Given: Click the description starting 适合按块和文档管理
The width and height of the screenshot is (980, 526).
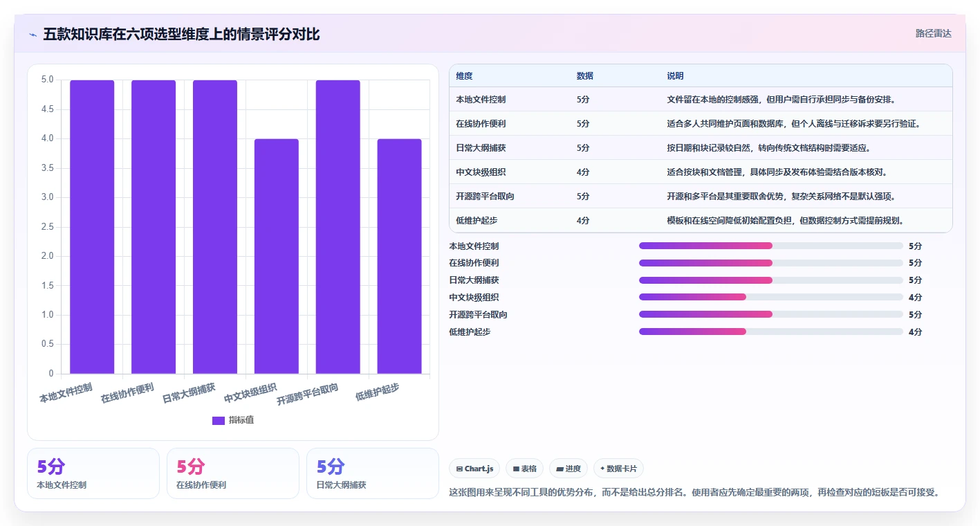Looking at the screenshot, I should click(777, 172).
